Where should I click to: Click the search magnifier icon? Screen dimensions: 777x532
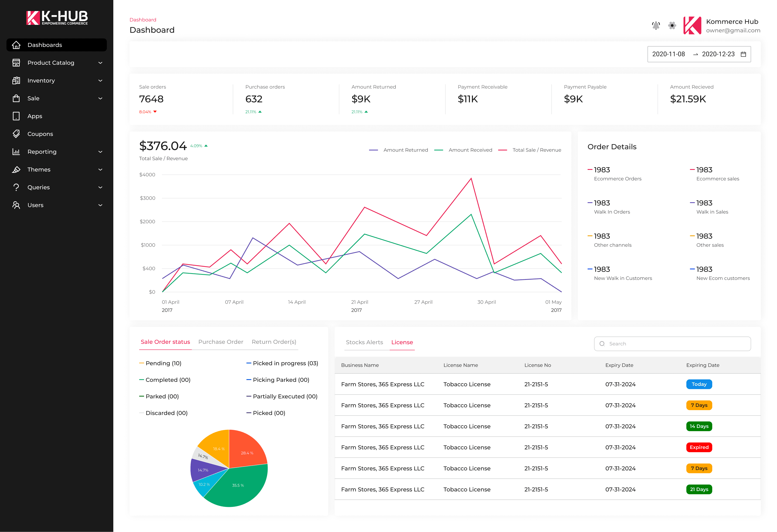[602, 344]
